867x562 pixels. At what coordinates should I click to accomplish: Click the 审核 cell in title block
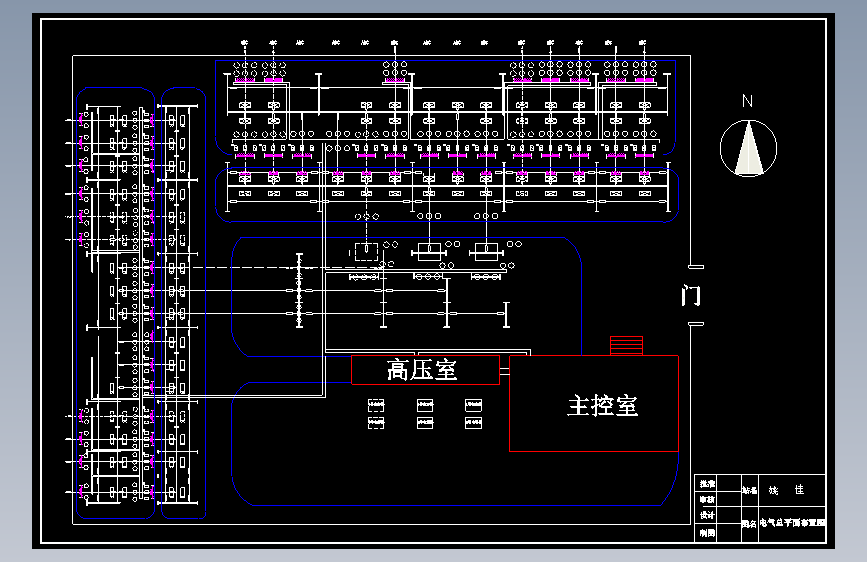[x=707, y=499]
